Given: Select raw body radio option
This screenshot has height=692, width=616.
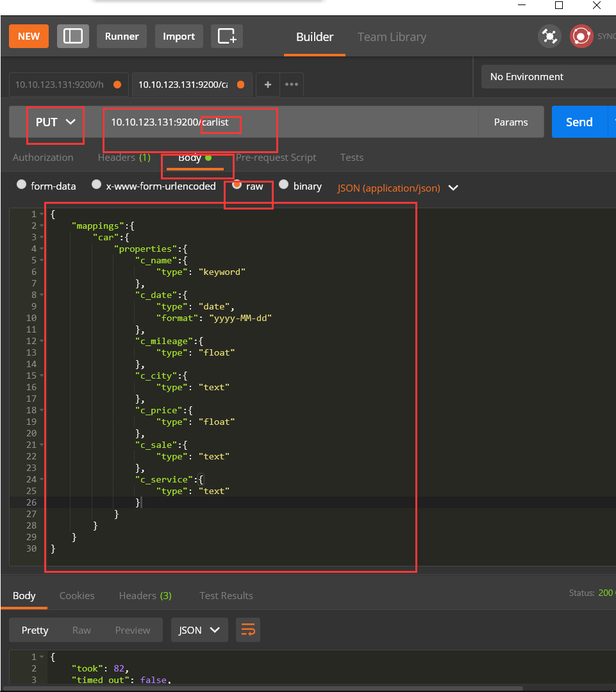Looking at the screenshot, I should [x=237, y=185].
